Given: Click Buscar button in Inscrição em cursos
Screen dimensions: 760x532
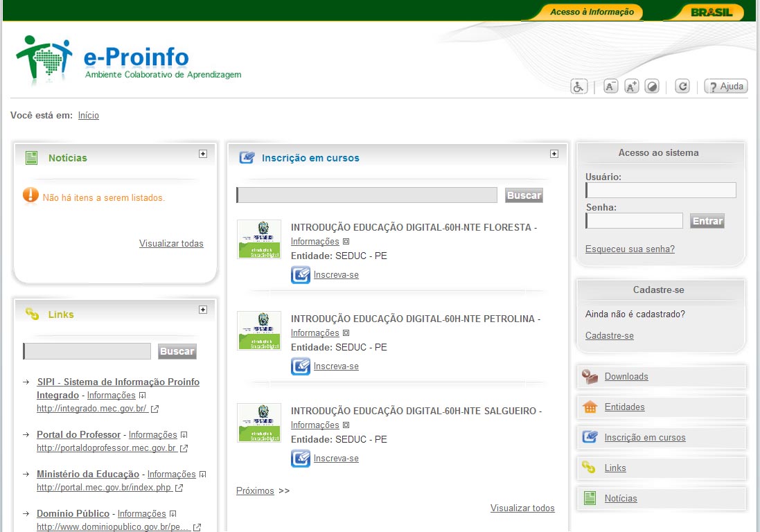Looking at the screenshot, I should coord(524,195).
